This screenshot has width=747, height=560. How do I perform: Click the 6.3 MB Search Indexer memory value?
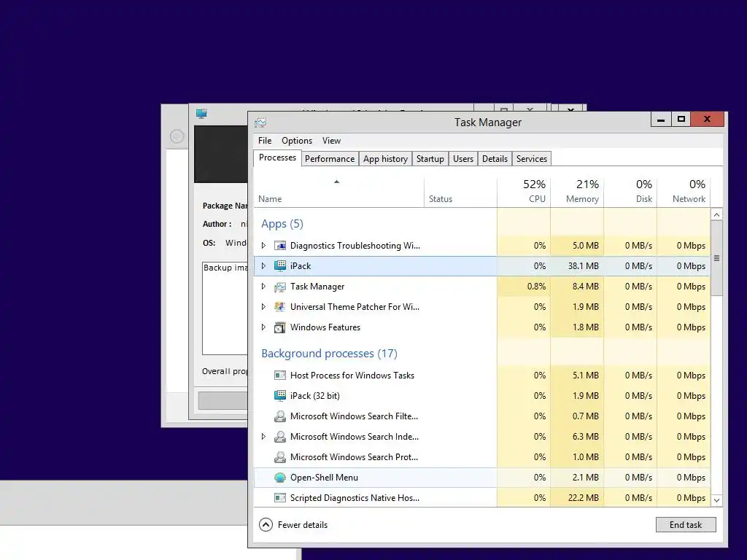pyautogui.click(x=586, y=437)
